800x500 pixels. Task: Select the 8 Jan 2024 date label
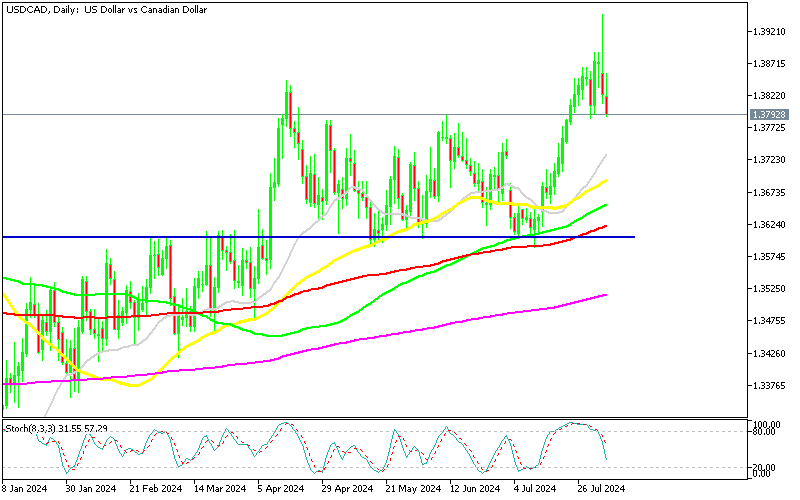(x=27, y=489)
